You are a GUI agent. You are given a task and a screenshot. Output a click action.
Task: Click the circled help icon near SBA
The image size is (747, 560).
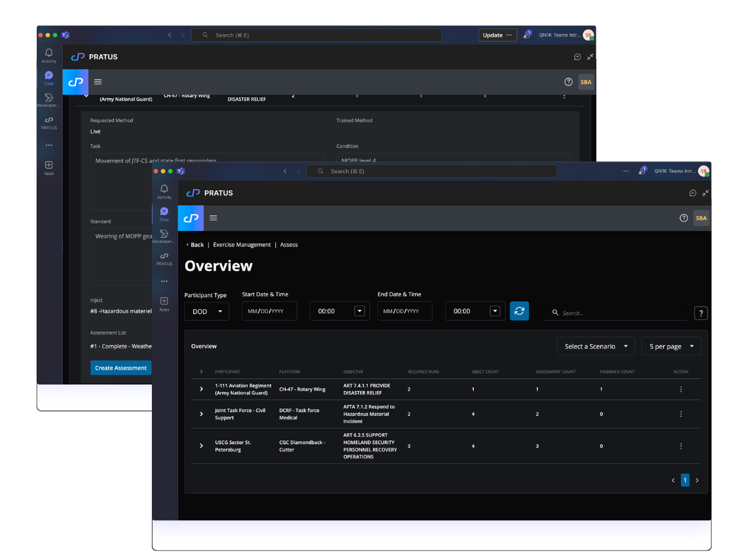click(x=684, y=218)
